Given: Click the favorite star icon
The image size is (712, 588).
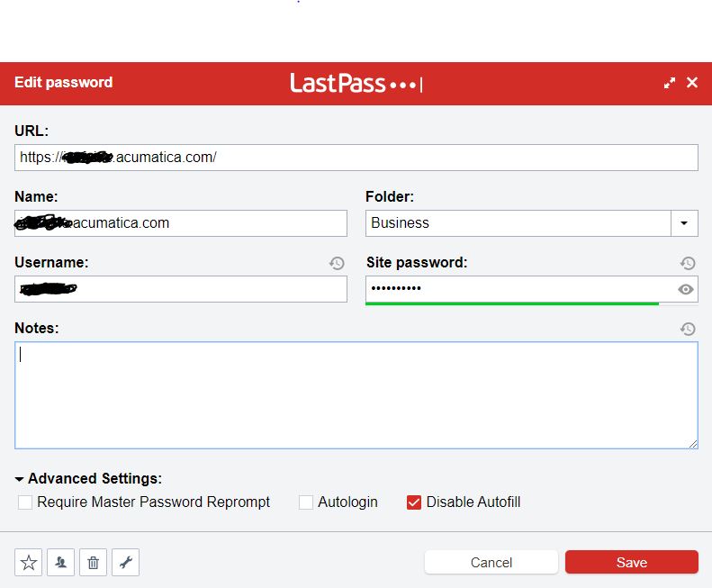Looking at the screenshot, I should click(x=28, y=562).
